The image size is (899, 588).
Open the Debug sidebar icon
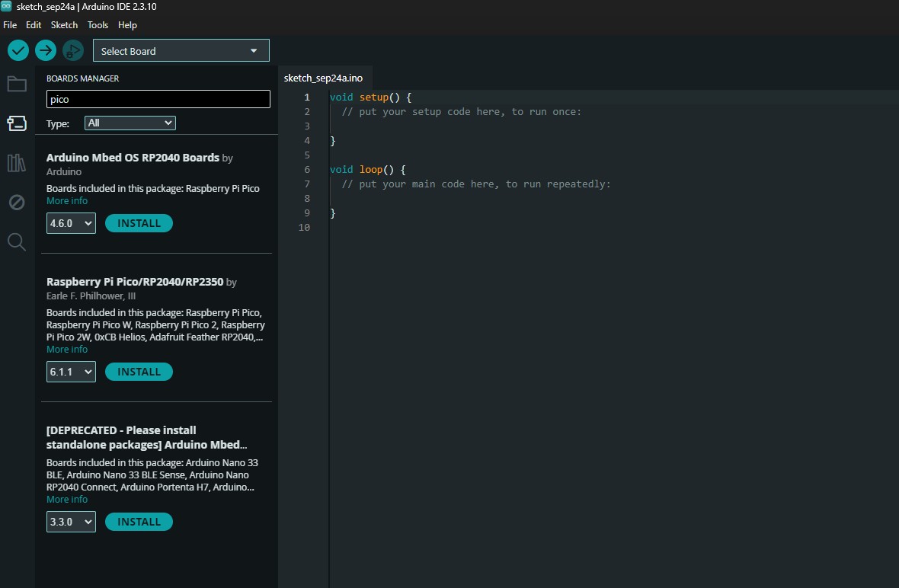pos(17,203)
